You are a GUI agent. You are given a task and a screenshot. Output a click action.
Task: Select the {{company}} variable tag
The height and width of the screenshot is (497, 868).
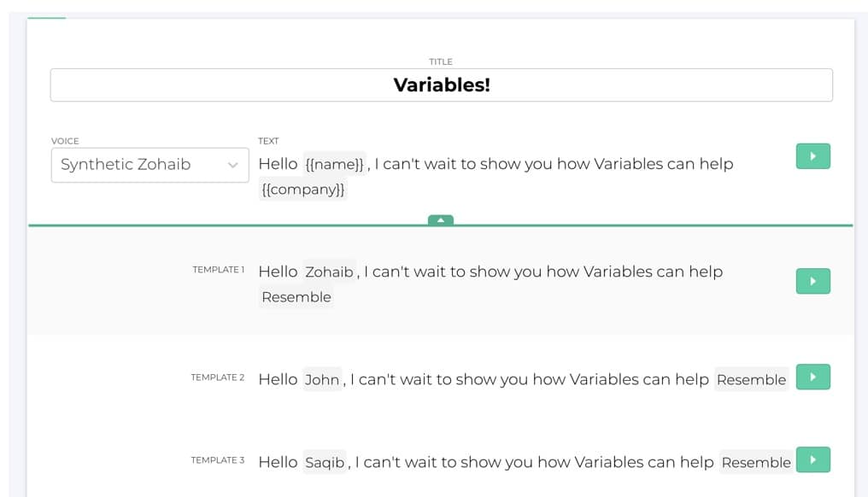click(x=302, y=190)
